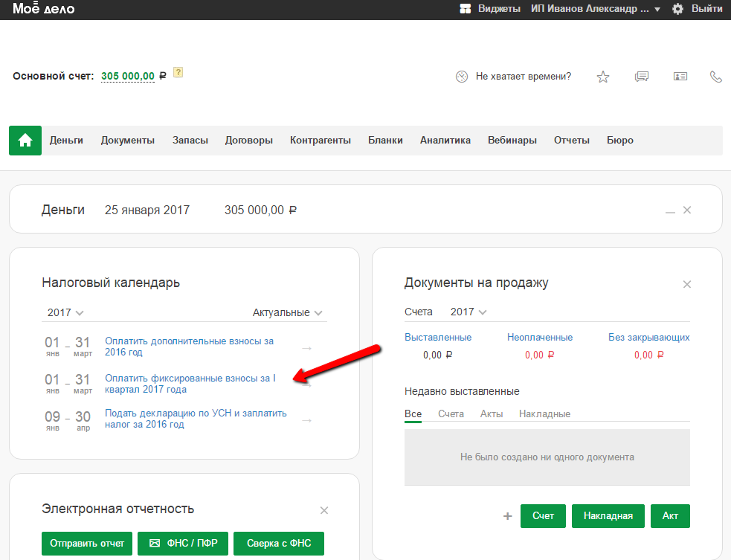731x560 pixels.
Task: Minimize the Деньги widget
Action: 670,212
